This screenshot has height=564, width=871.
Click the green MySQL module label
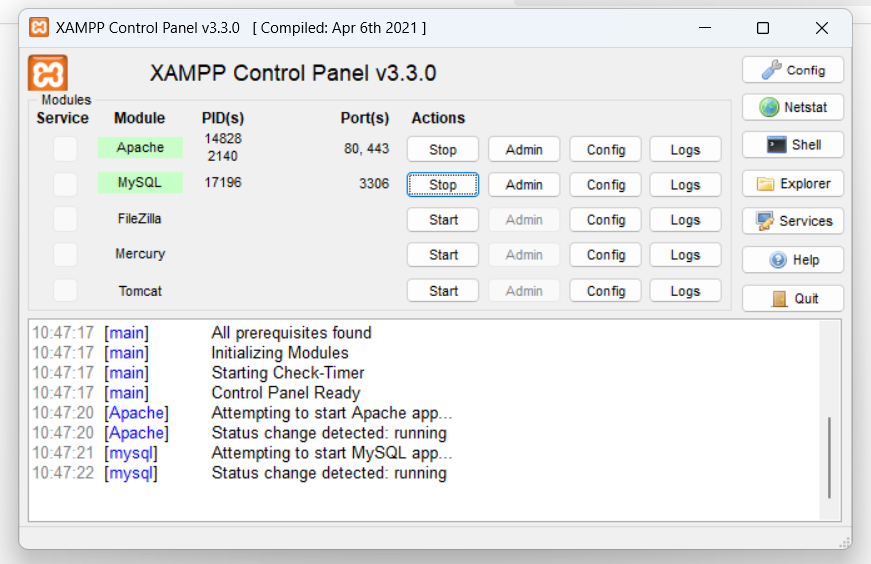140,182
